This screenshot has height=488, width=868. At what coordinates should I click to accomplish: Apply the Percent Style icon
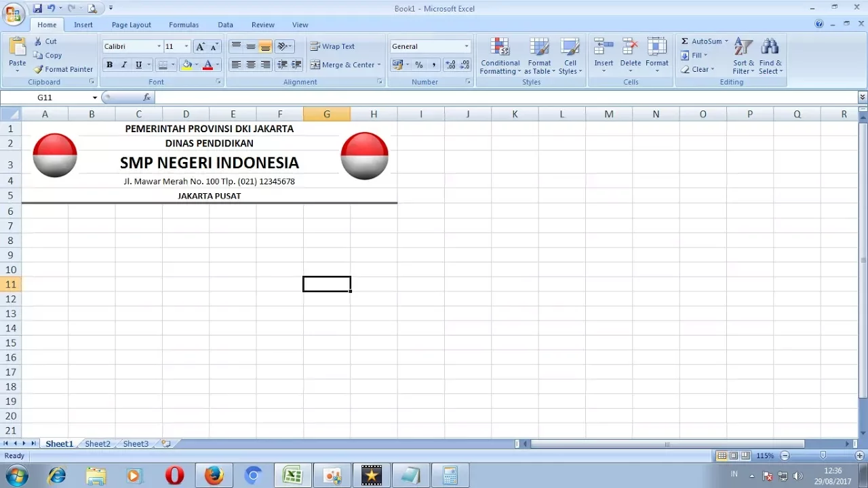click(x=419, y=65)
